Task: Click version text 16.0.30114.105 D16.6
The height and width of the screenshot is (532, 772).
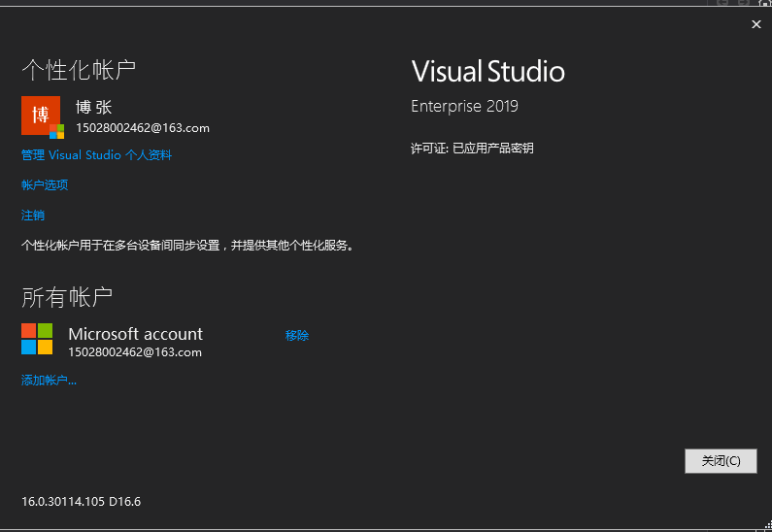Action: (82, 502)
